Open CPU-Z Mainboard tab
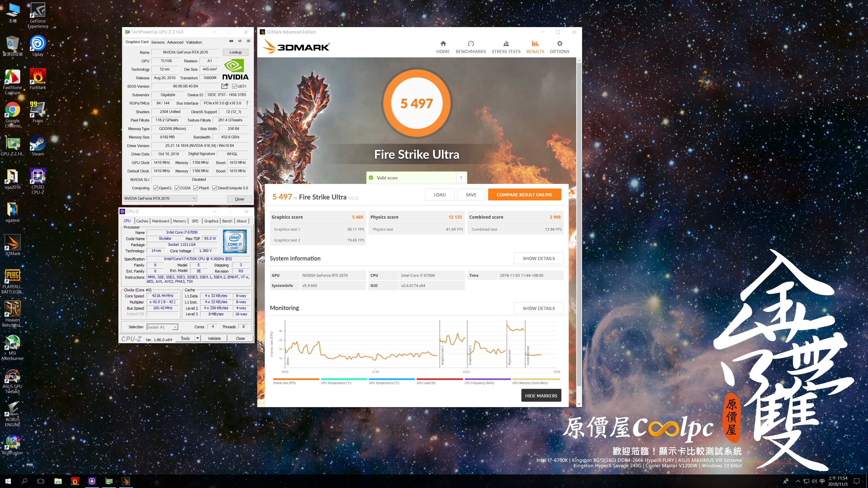Viewport: 868px width, 488px height. tap(160, 221)
